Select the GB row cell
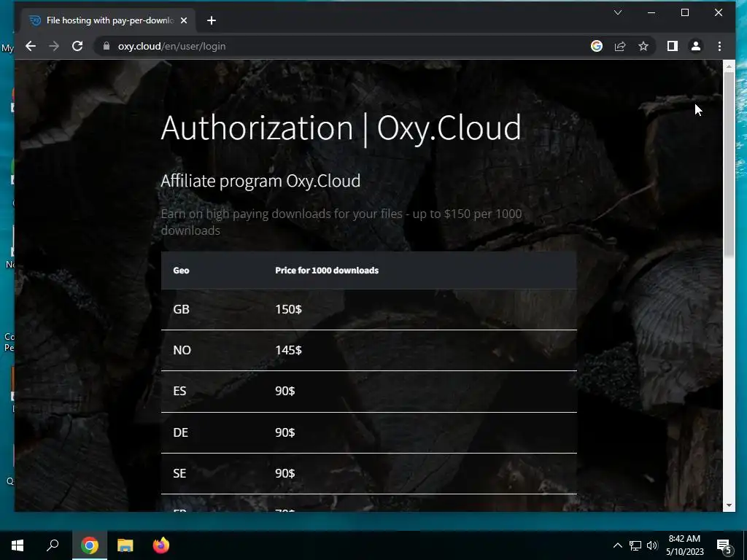Image resolution: width=747 pixels, height=560 pixels. (181, 309)
